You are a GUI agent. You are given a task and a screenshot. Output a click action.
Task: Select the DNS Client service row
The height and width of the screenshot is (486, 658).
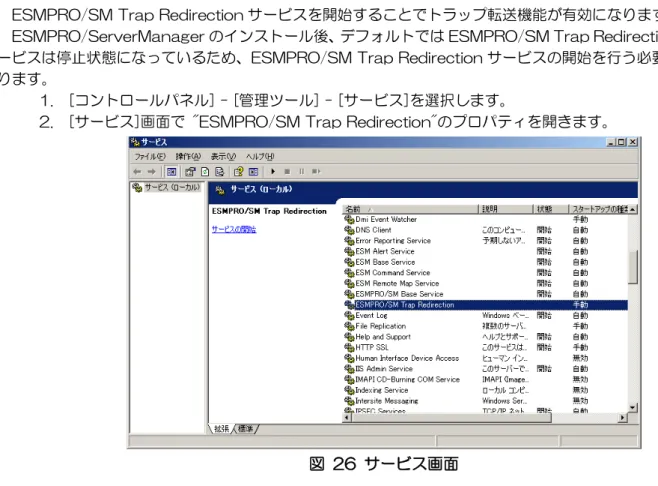(486, 230)
